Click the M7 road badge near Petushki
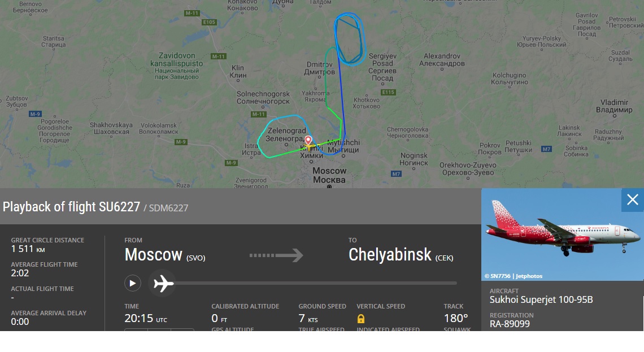This screenshot has height=352, width=644. click(546, 149)
